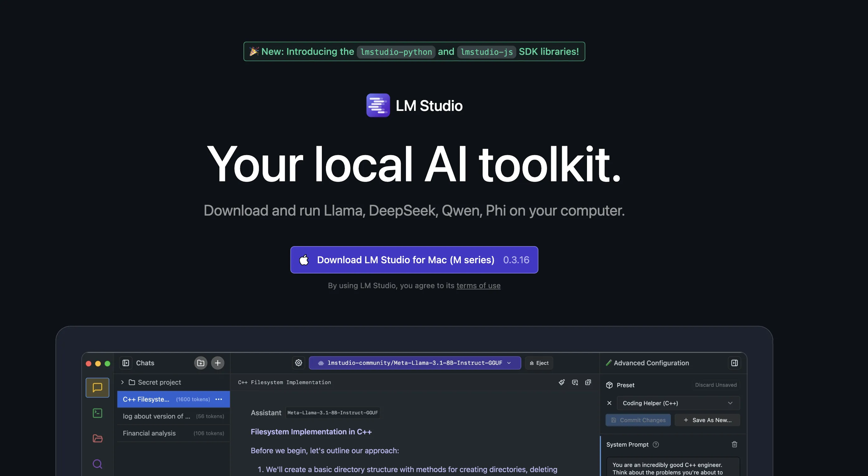Open the Chats panel in the sidebar

pos(97,388)
